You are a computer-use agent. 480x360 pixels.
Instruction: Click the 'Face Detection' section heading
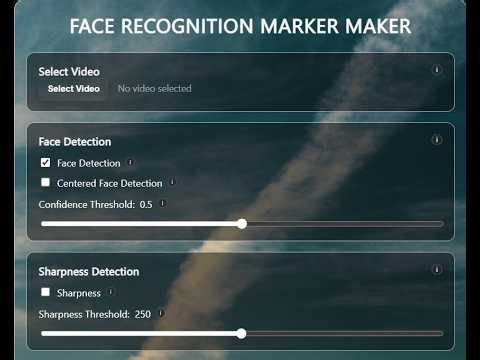coord(75,142)
